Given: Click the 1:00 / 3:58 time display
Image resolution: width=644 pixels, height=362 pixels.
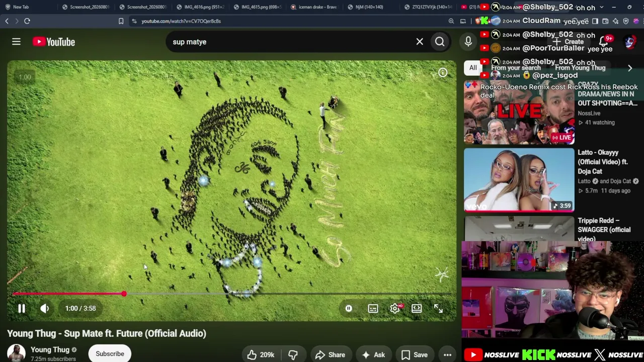Looking at the screenshot, I should click(x=80, y=308).
